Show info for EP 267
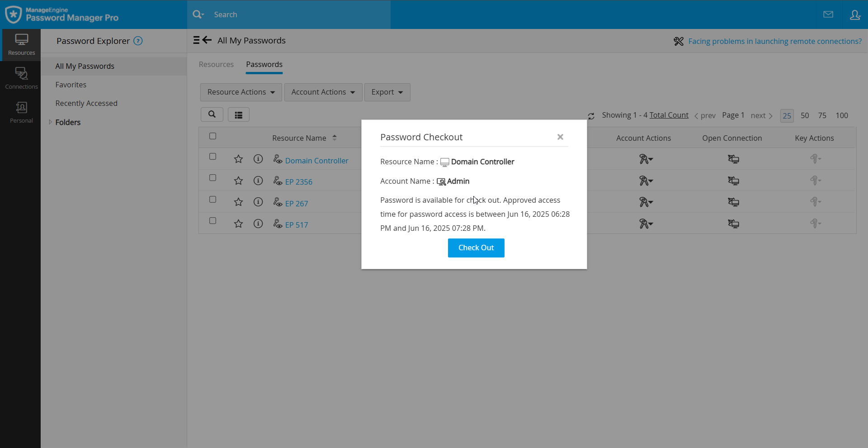This screenshot has height=448, width=868. [258, 202]
